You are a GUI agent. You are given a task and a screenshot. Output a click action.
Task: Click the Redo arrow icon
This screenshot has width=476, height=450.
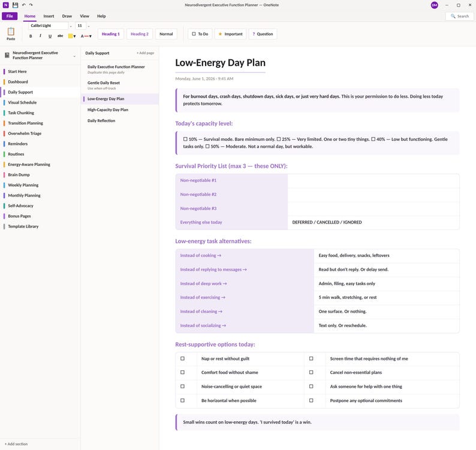pyautogui.click(x=31, y=5)
